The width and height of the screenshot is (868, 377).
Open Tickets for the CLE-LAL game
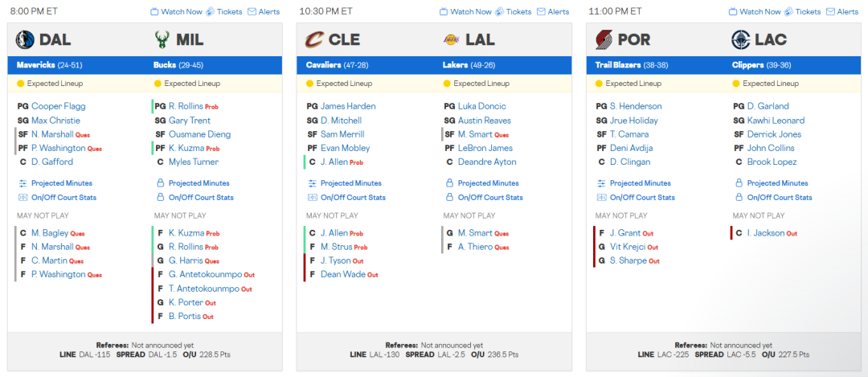click(514, 12)
